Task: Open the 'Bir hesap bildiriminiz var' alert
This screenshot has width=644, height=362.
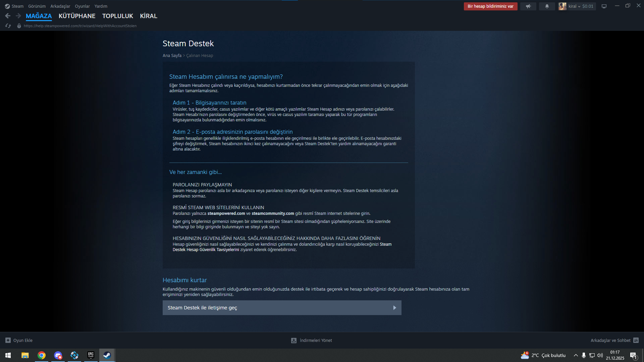Action: (491, 6)
